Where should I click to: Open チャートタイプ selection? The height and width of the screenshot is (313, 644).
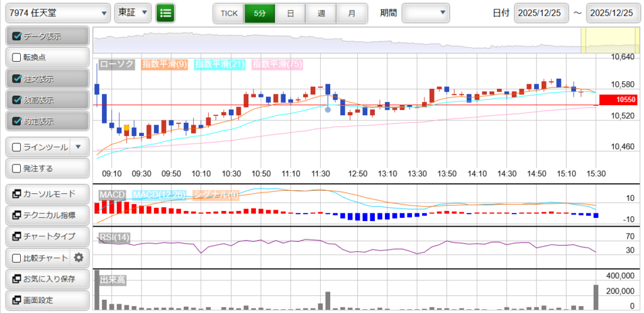tap(47, 236)
